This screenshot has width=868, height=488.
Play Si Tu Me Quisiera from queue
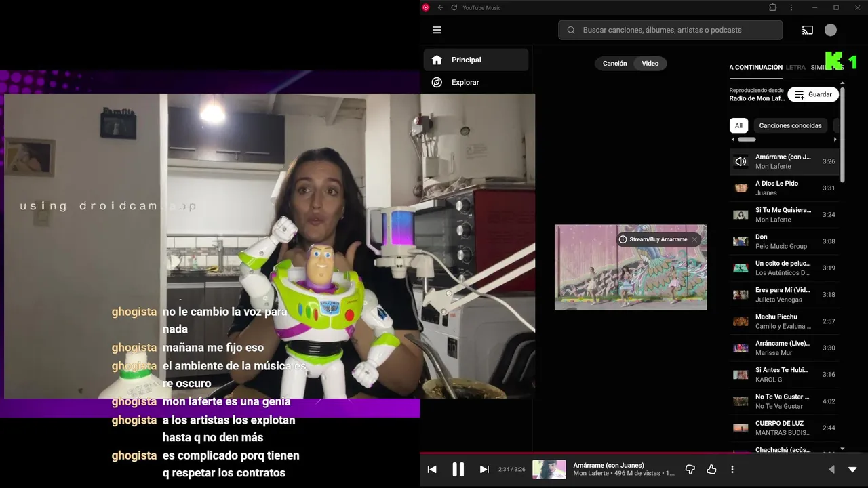pyautogui.click(x=784, y=215)
